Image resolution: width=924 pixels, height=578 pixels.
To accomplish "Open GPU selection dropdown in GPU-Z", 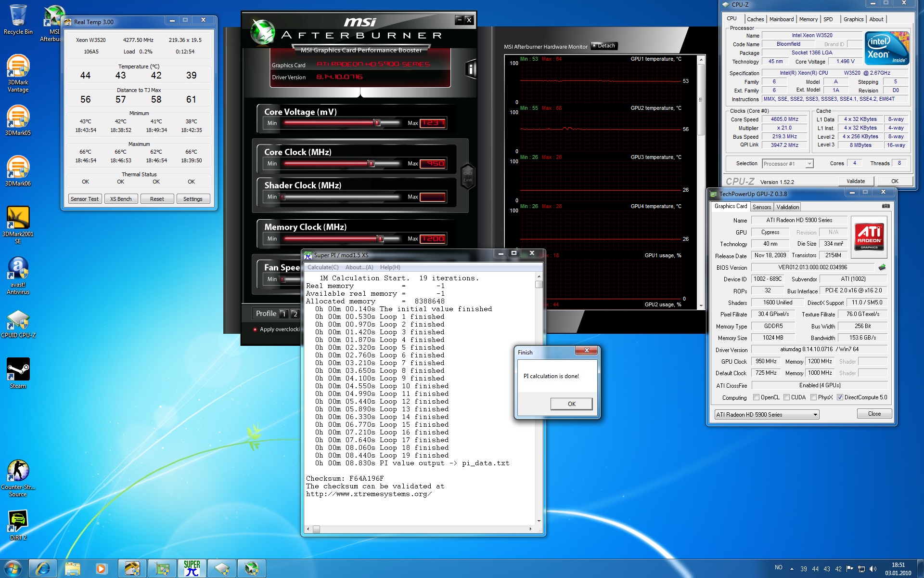I will (767, 414).
